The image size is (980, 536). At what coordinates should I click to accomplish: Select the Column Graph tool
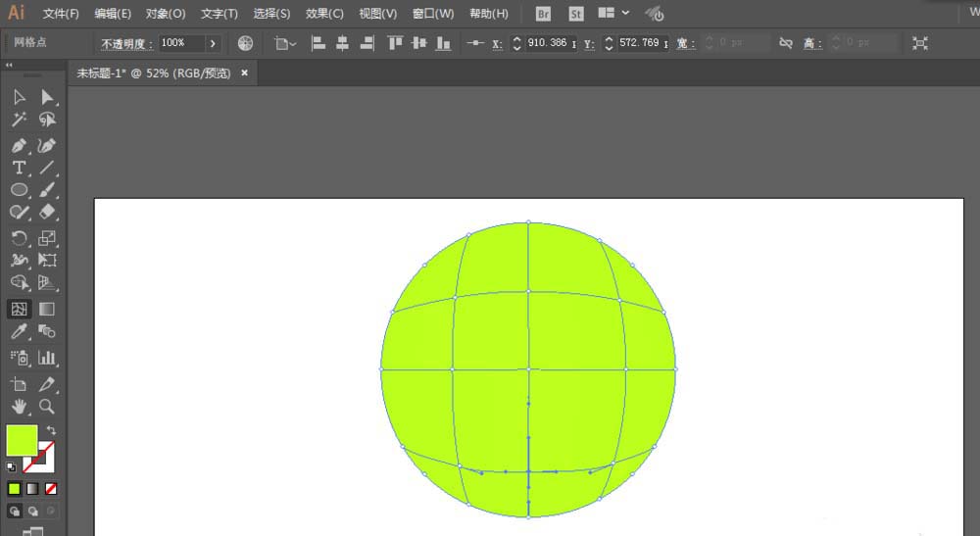[x=47, y=358]
